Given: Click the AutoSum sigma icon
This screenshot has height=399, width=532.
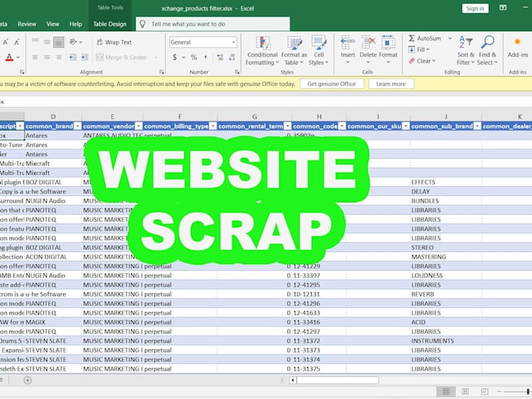Looking at the screenshot, I should click(x=412, y=39).
